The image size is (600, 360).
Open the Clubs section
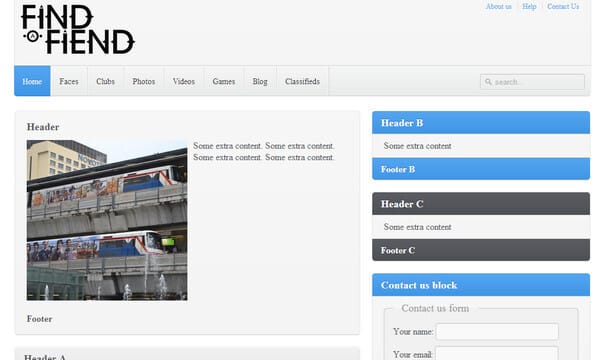pos(105,81)
